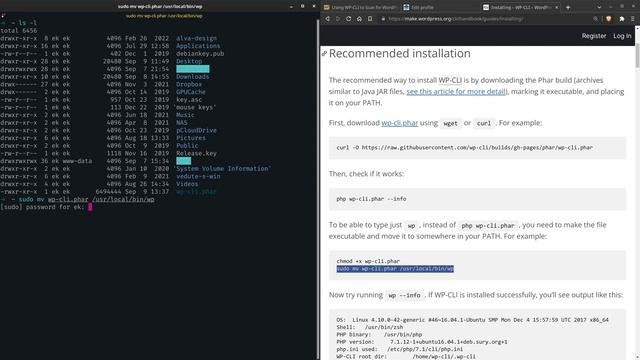Open the tab search dropdown arrow

coord(599,7)
